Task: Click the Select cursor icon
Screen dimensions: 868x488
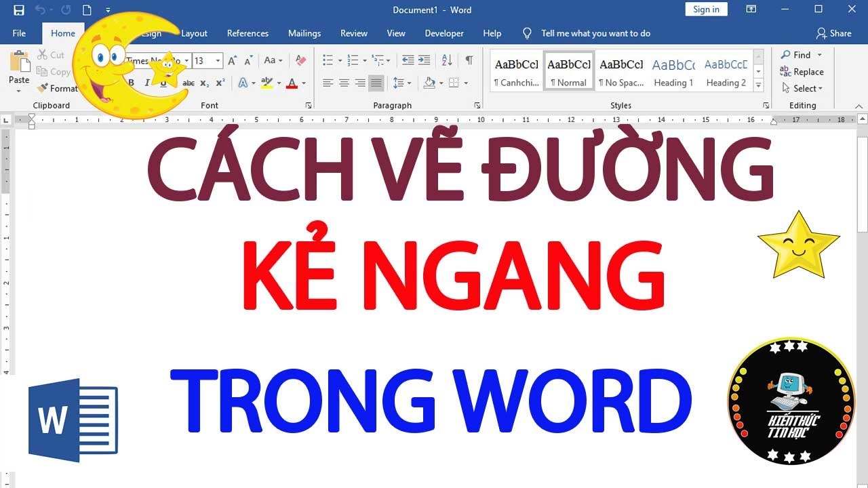Action: 786,88
